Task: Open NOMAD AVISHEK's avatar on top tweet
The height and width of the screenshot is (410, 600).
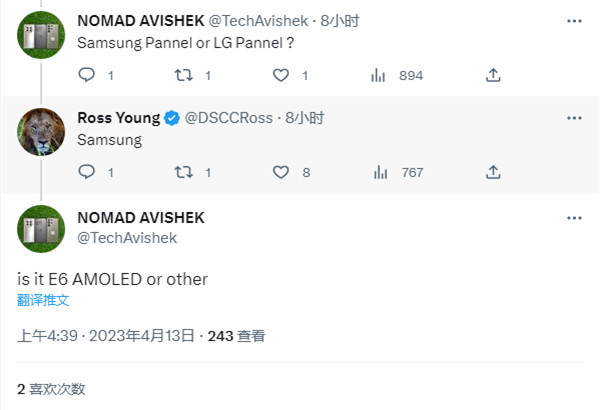Action: click(42, 33)
